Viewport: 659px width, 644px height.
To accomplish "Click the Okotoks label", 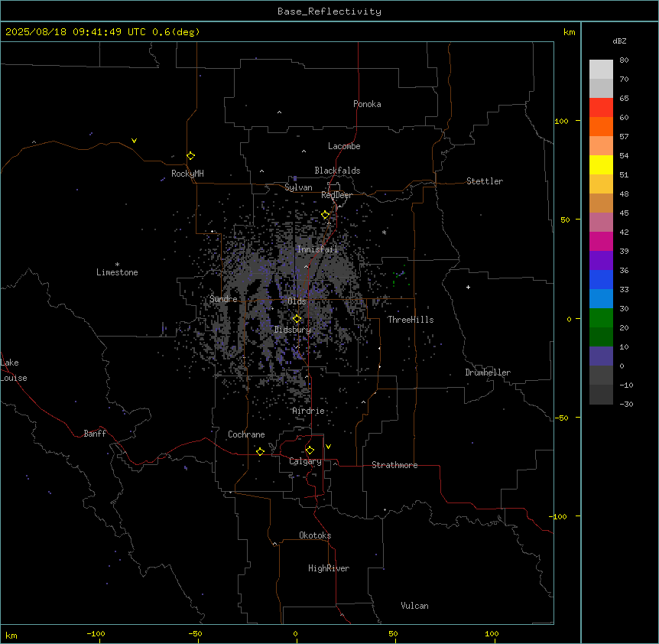I will click(x=315, y=535).
